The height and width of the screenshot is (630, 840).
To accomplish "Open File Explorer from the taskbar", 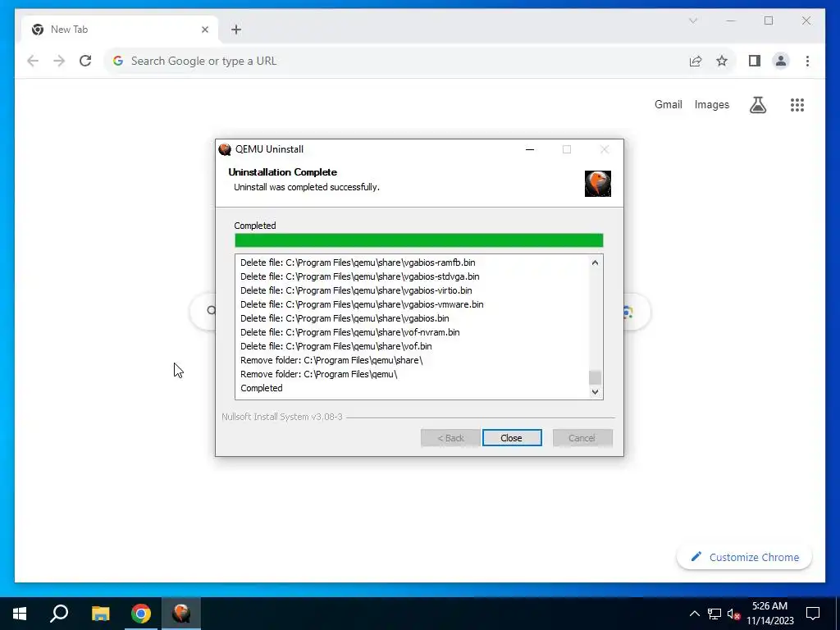I will pos(100,614).
